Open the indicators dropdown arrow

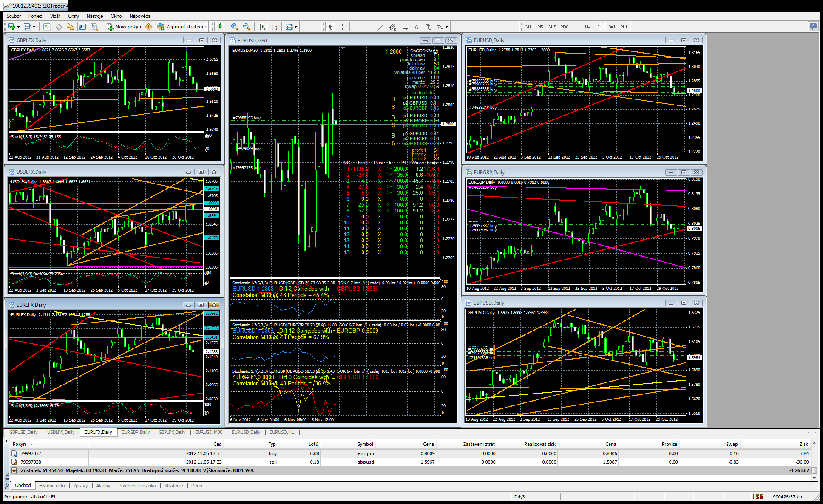pos(295,27)
